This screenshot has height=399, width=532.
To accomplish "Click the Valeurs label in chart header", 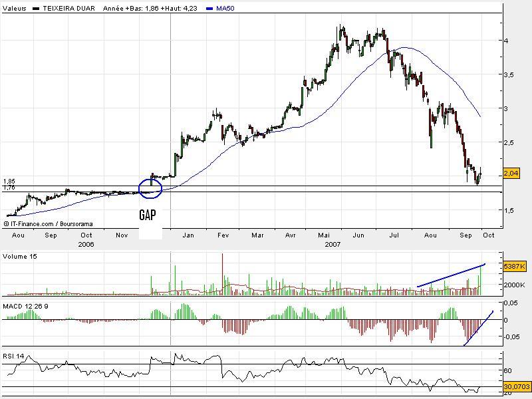I will 14,8.
